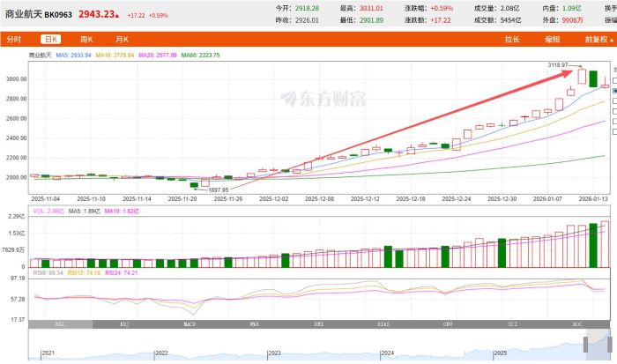Switch to the OBV indicator tab
617x364 pixels.
448,324
